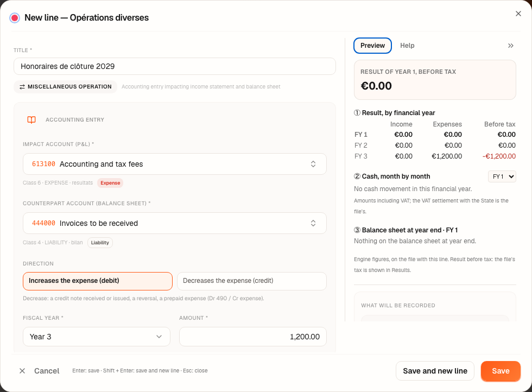Click the Before tax column header

[x=499, y=124]
